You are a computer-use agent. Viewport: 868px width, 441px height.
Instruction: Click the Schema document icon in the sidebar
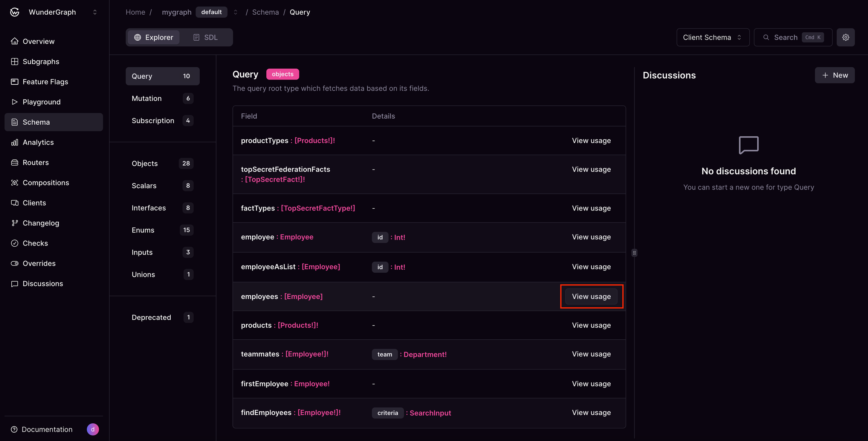coord(15,122)
